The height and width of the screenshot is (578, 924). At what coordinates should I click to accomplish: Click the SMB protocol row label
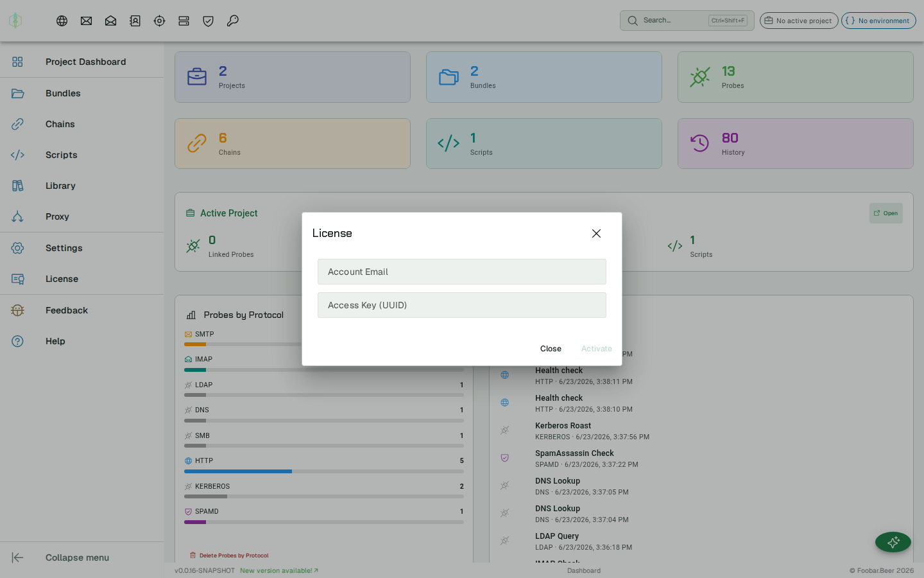point(202,435)
